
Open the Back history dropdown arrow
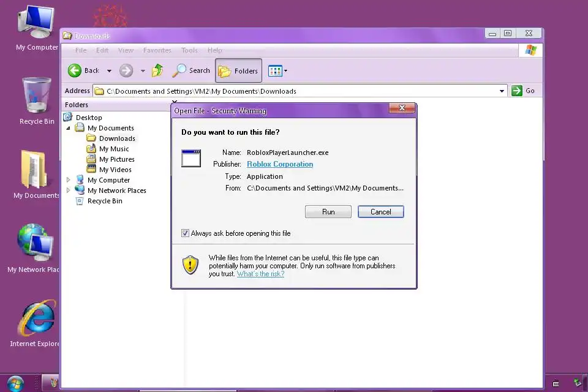click(109, 70)
